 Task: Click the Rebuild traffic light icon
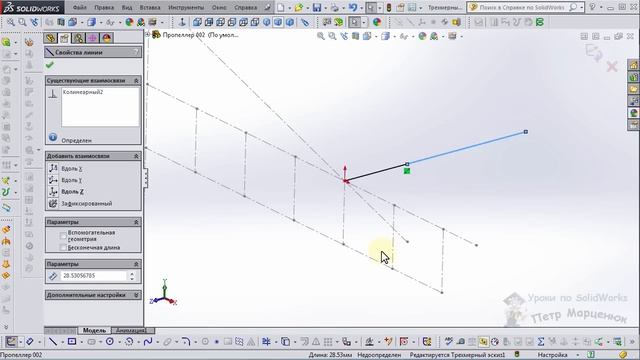tap(389, 7)
